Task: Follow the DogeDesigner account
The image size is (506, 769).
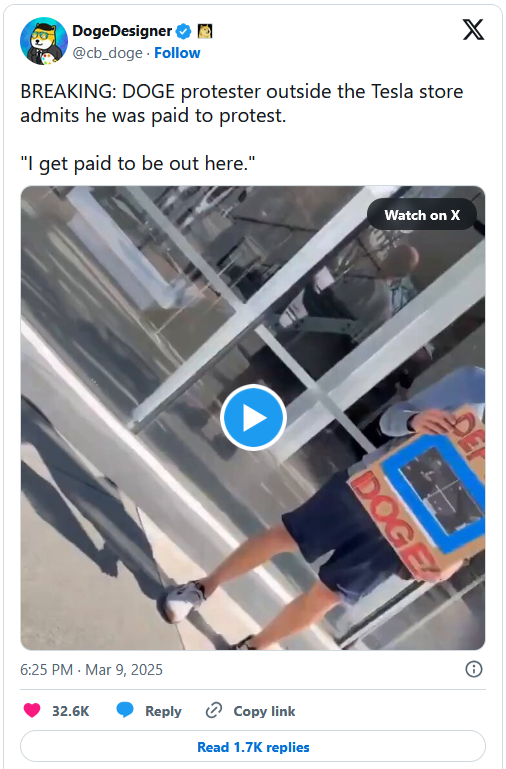Action: [177, 53]
